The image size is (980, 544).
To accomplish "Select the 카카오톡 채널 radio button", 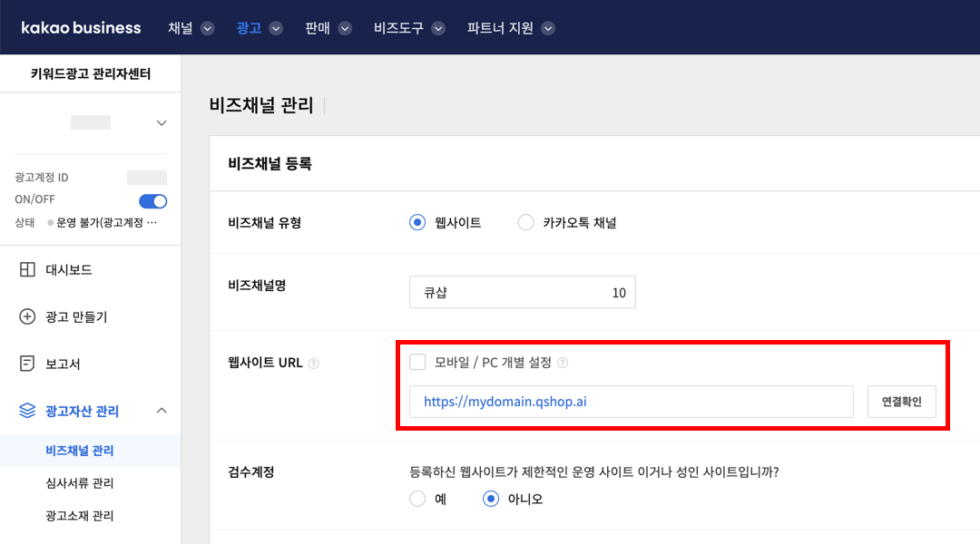I will [525, 222].
